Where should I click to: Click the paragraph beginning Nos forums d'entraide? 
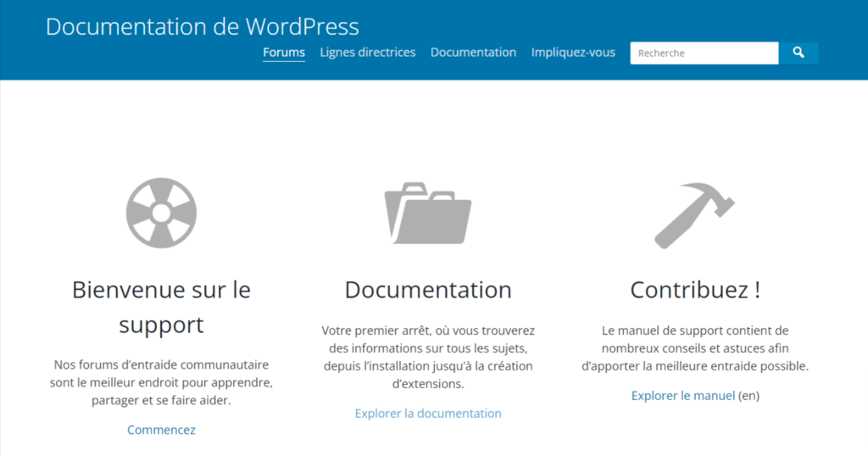pos(161,382)
